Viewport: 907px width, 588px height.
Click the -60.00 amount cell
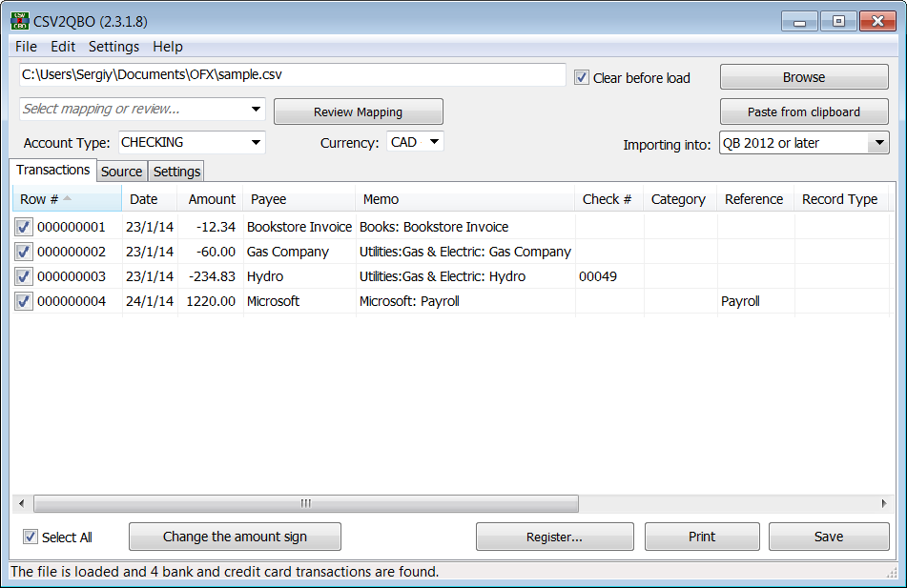(x=211, y=252)
